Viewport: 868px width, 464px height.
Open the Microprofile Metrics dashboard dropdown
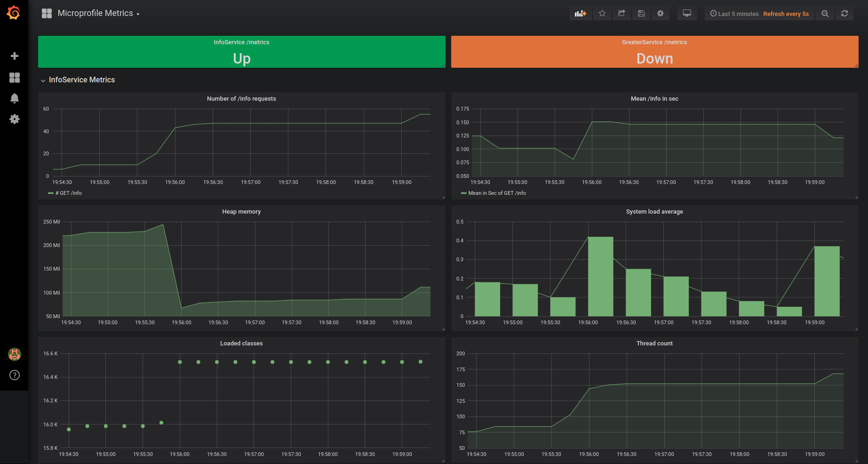pyautogui.click(x=98, y=13)
